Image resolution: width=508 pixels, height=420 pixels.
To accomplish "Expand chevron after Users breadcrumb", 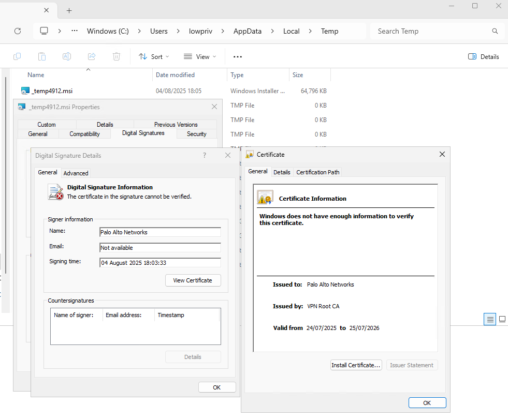I will coord(178,31).
